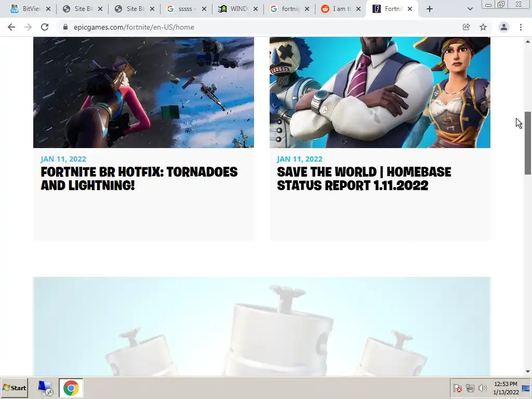Open the Chrome profile icon
Screen dimensions: 532x399
(x=504, y=27)
